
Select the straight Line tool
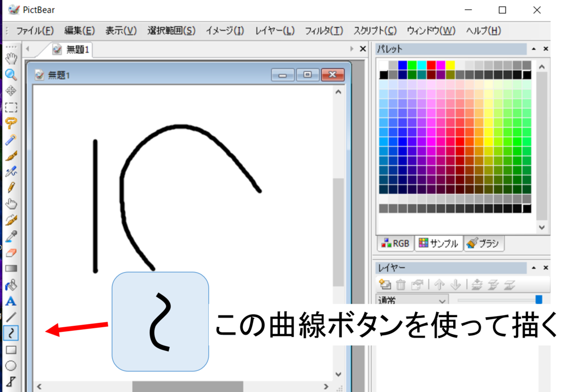click(x=11, y=317)
